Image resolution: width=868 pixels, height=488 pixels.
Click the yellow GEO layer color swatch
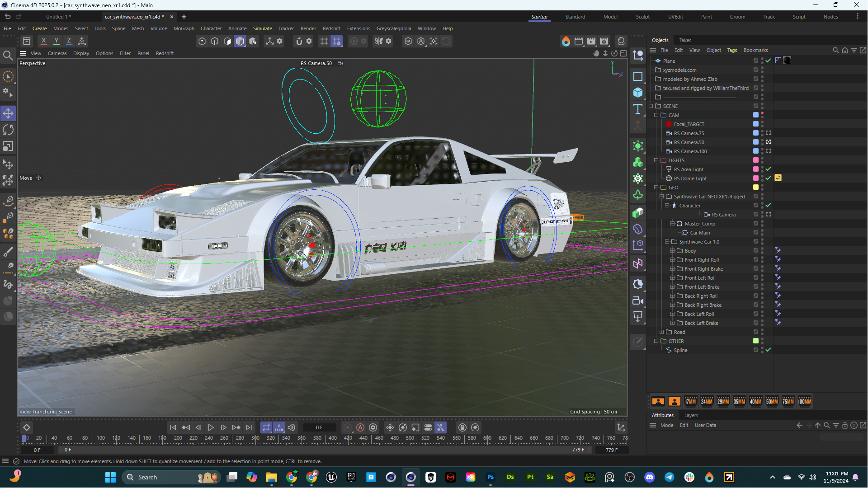click(x=755, y=187)
